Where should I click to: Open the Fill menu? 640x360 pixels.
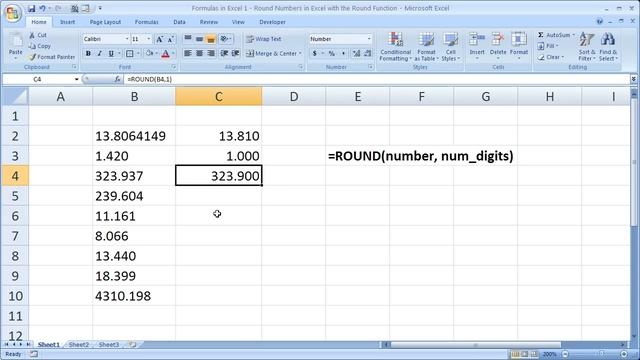point(548,46)
